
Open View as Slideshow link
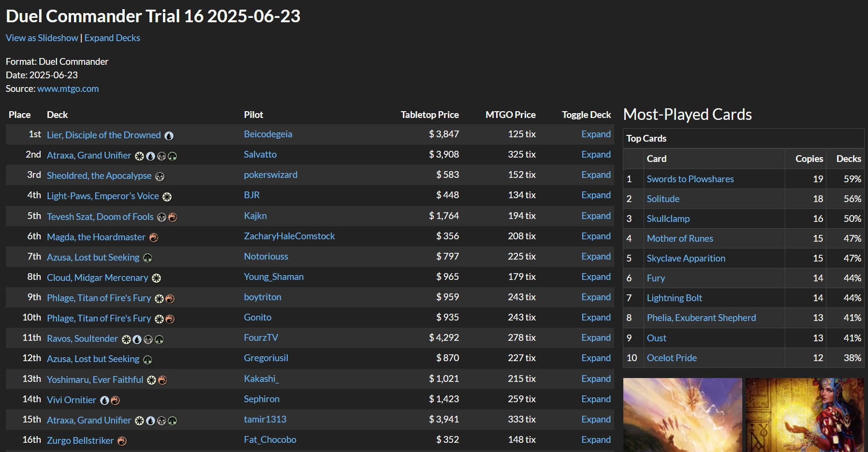[x=42, y=38]
